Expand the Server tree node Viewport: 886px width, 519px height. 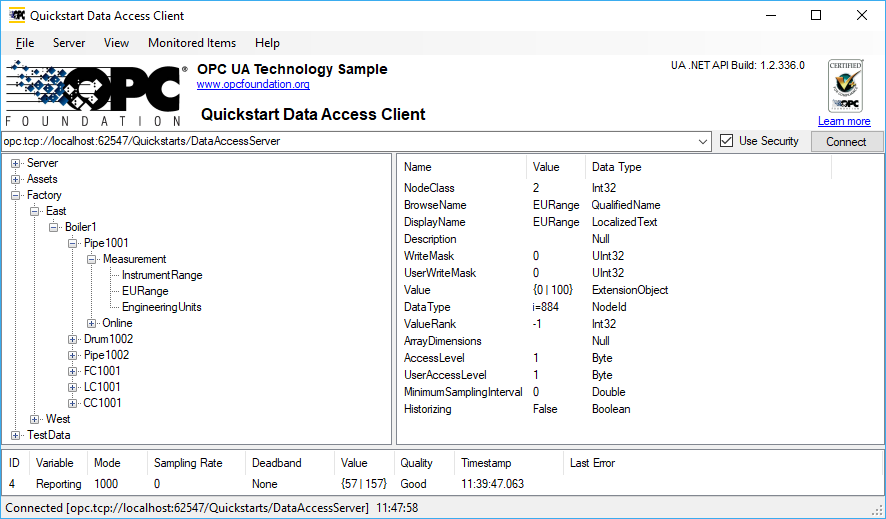(x=16, y=163)
